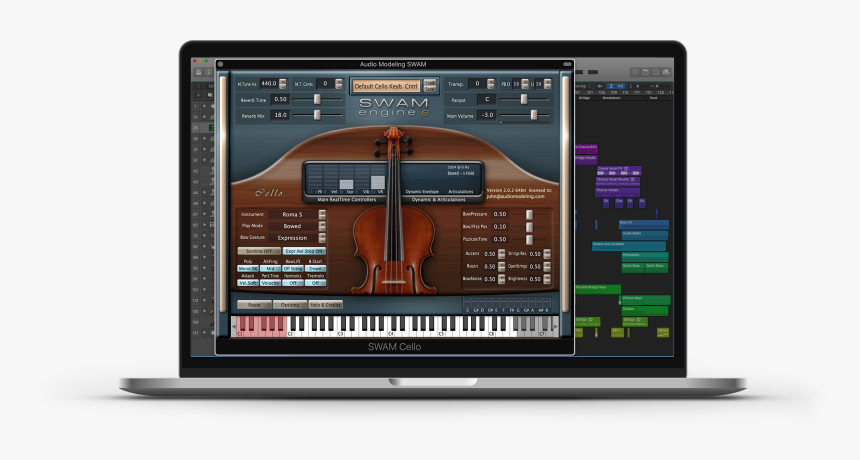Open the Play Mode selector showing Bowed

click(292, 226)
